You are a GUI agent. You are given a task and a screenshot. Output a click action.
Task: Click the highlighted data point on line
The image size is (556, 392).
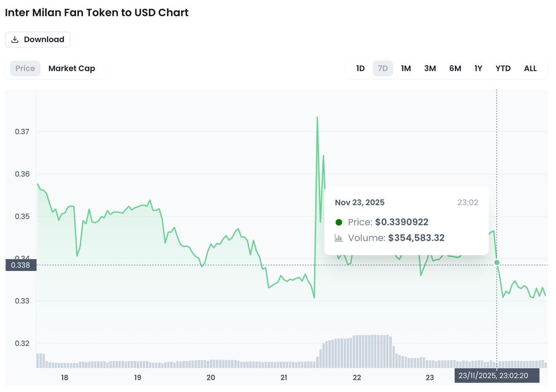click(497, 262)
